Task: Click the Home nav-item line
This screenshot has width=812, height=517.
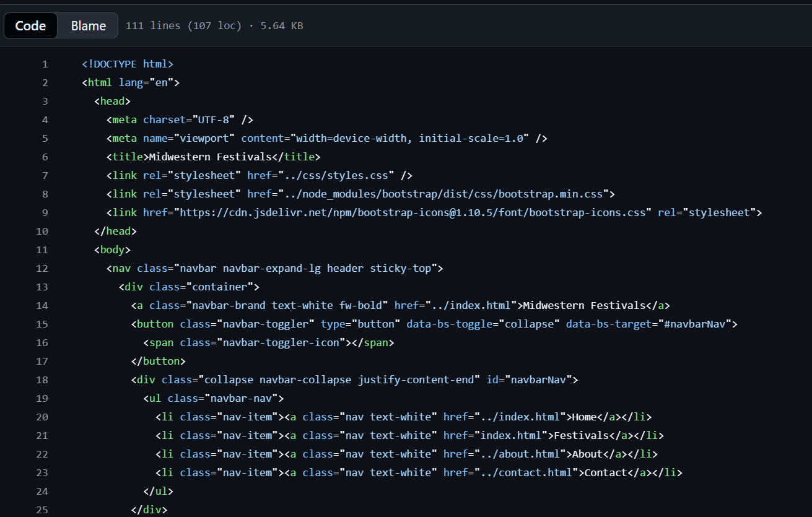Action: click(403, 417)
